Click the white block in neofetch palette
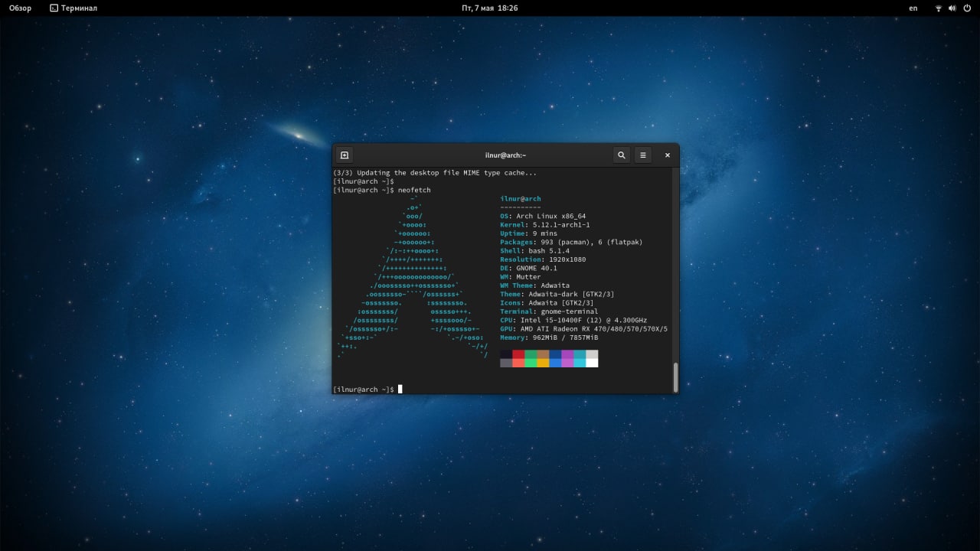Viewport: 980px width, 551px height. pyautogui.click(x=592, y=363)
